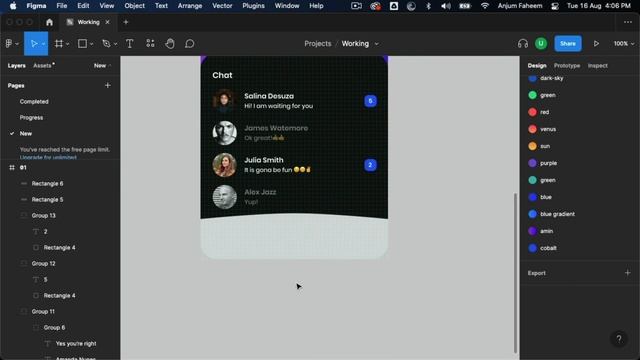This screenshot has width=640, height=360.
Task: Open Control Center in menu bar
Action: coord(555,6)
